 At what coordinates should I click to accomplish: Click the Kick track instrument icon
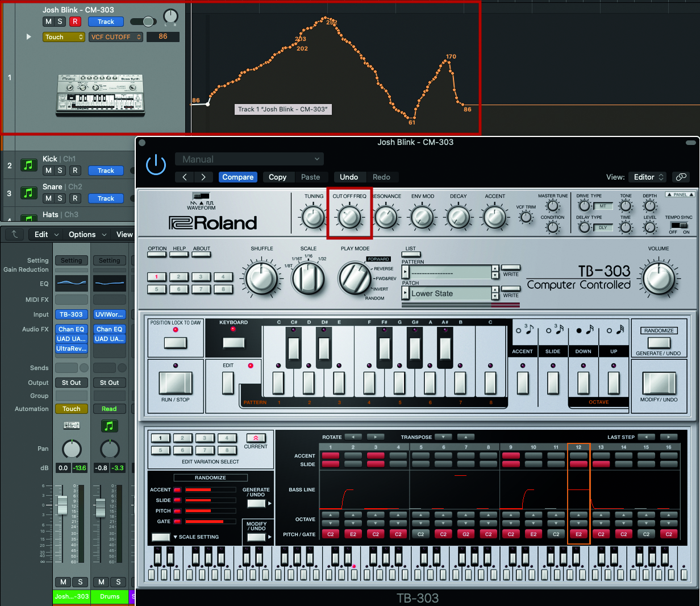28,165
